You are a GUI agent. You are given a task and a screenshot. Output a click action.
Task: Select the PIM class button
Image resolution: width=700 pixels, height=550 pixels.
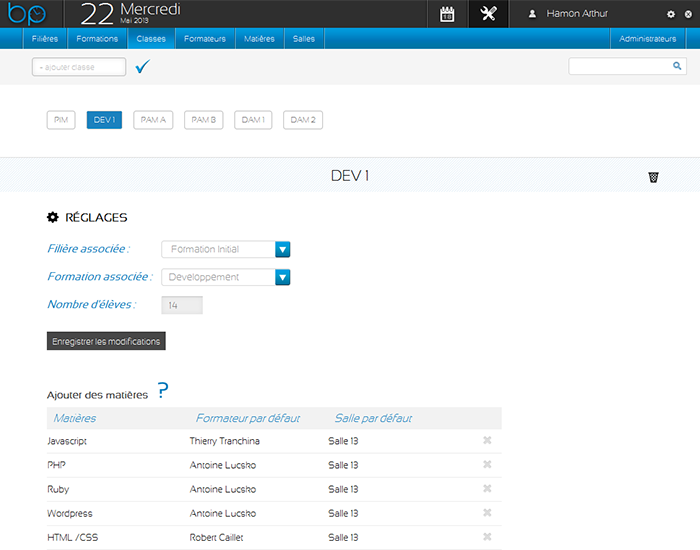(61, 120)
